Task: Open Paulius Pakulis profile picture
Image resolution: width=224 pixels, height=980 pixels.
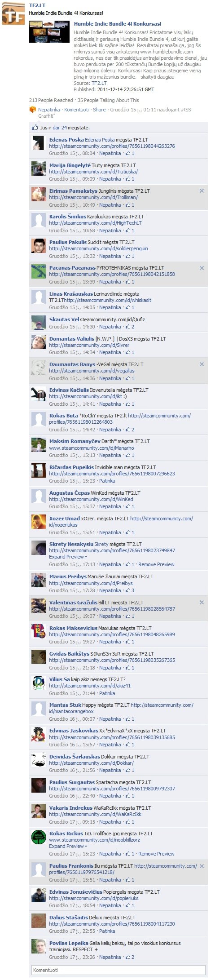Action: click(x=39, y=246)
